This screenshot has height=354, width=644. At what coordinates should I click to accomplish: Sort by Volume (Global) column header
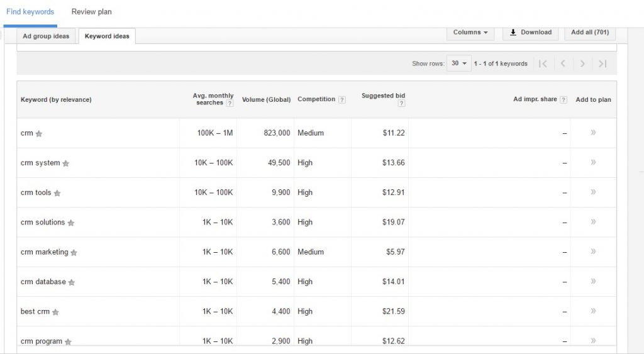pos(266,100)
